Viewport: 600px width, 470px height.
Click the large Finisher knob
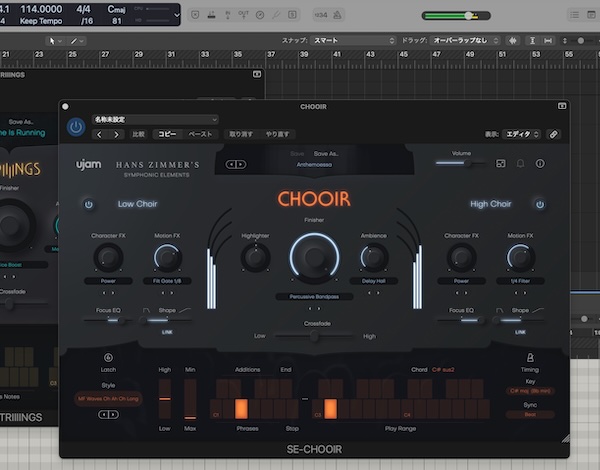[x=314, y=257]
